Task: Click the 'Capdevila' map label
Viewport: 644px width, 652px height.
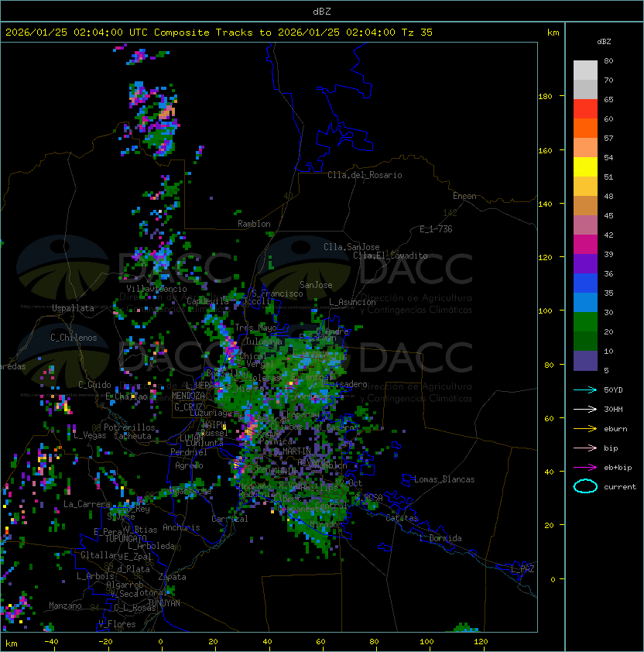Action: point(207,301)
